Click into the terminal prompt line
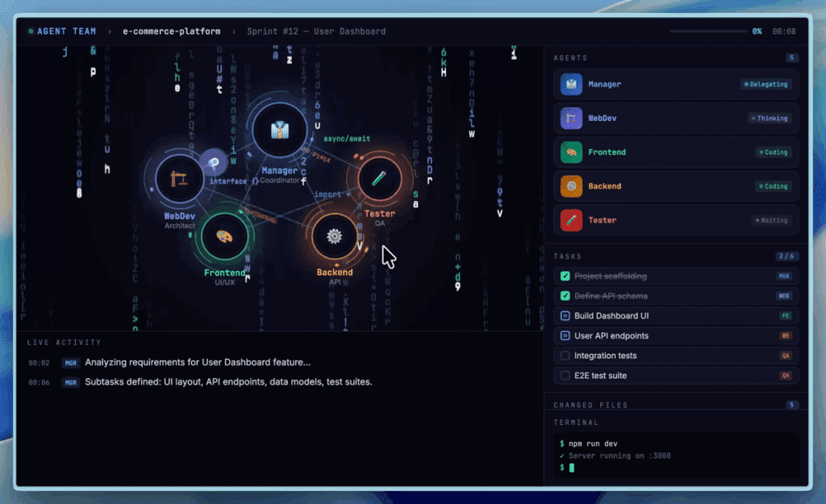This screenshot has height=504, width=826. tap(678, 468)
